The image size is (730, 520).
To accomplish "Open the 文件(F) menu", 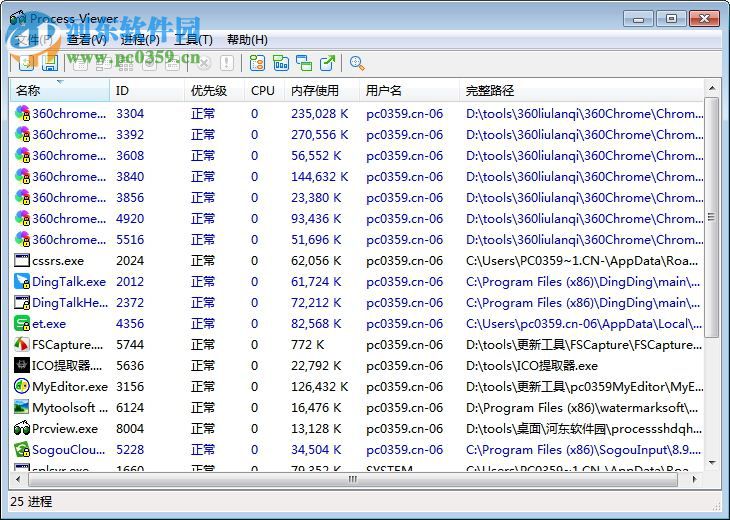I will (x=34, y=40).
